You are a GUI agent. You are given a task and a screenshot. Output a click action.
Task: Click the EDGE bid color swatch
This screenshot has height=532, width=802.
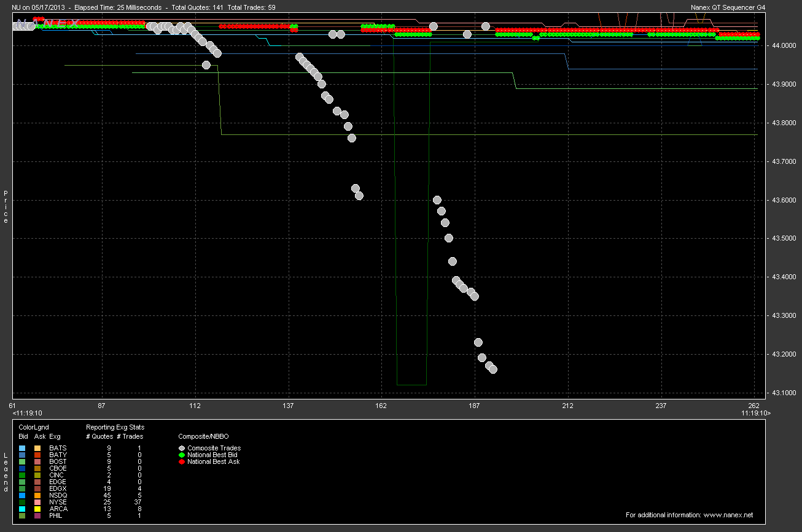pos(22,482)
